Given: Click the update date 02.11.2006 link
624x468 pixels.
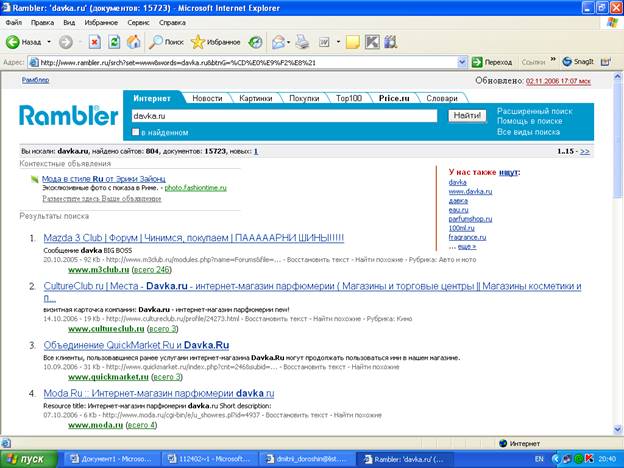Looking at the screenshot, I should click(x=558, y=81).
